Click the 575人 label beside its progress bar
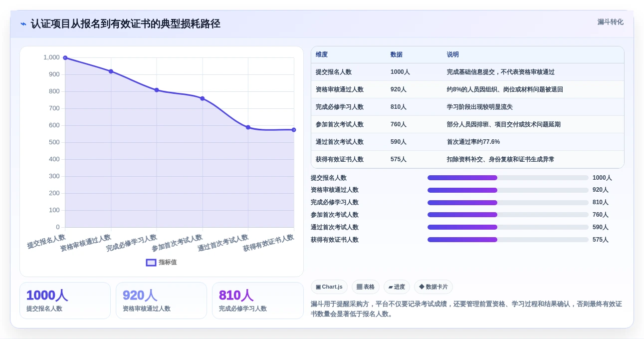Screen dimensions: 644x339 point(601,240)
